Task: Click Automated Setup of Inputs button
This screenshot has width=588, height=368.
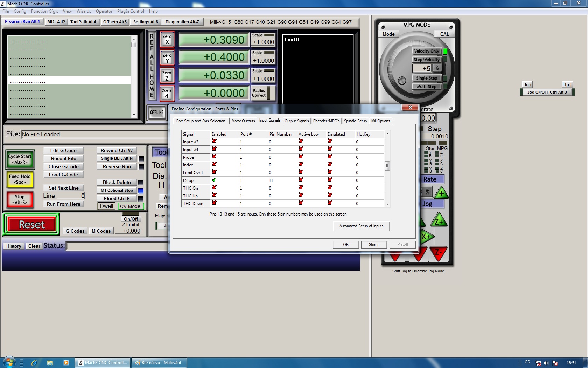Action: pyautogui.click(x=361, y=226)
